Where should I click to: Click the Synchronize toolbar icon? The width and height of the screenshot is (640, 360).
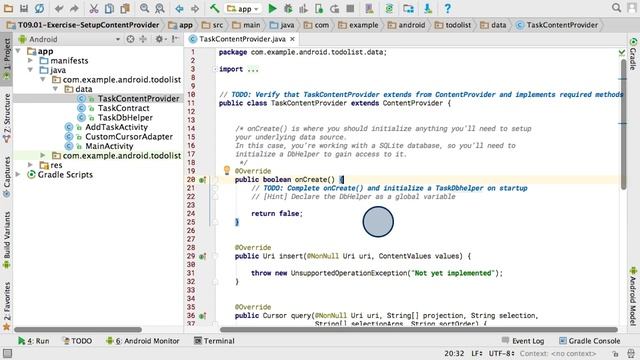[x=40, y=8]
